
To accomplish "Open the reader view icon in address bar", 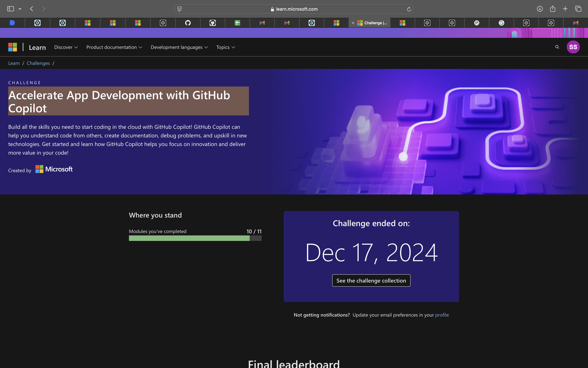I will click(179, 9).
